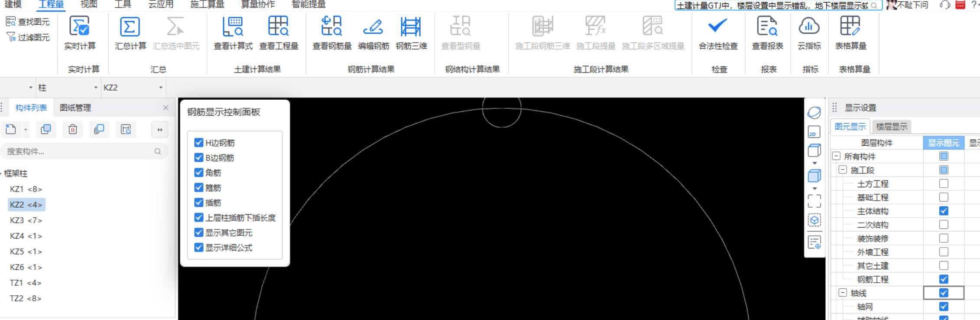Click the save component library icon

126,129
